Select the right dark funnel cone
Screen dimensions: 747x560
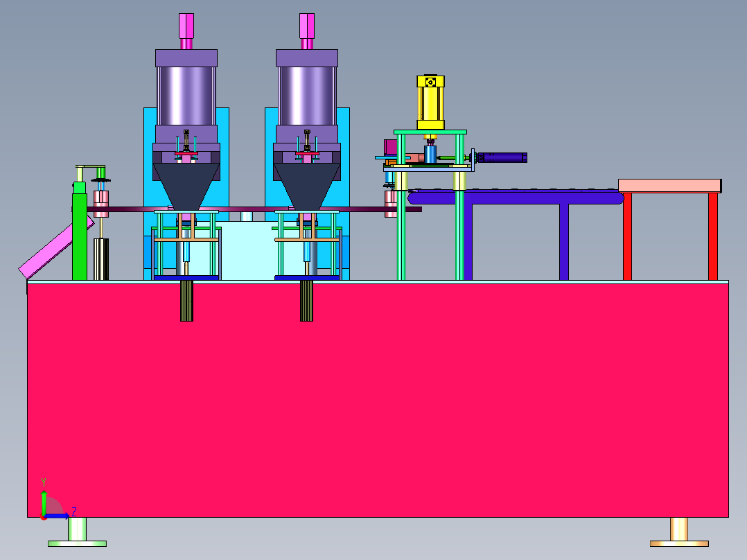[307, 186]
